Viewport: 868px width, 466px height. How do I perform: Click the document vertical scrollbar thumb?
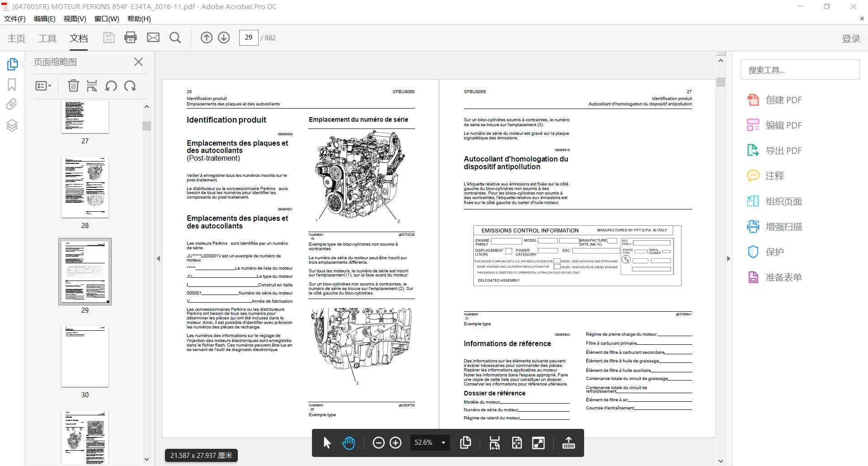(x=721, y=82)
